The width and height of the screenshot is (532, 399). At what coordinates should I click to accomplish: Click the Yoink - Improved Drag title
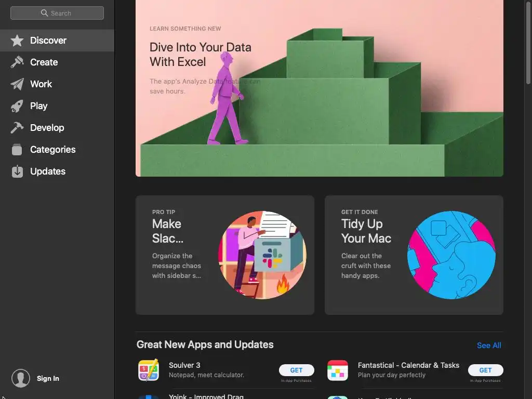tap(206, 396)
